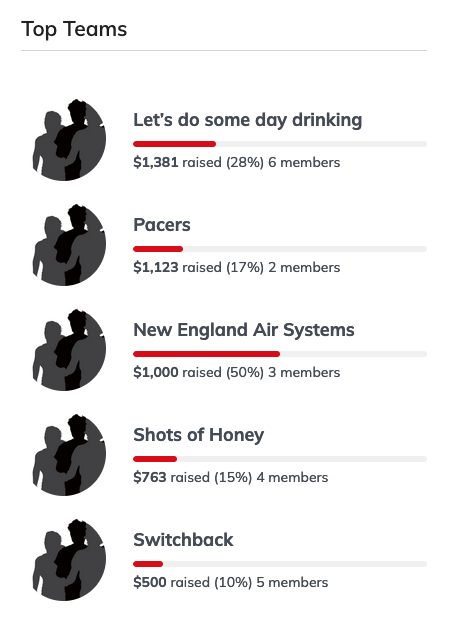Open the New England Air Systems team link
The image size is (449, 619).
pos(244,330)
